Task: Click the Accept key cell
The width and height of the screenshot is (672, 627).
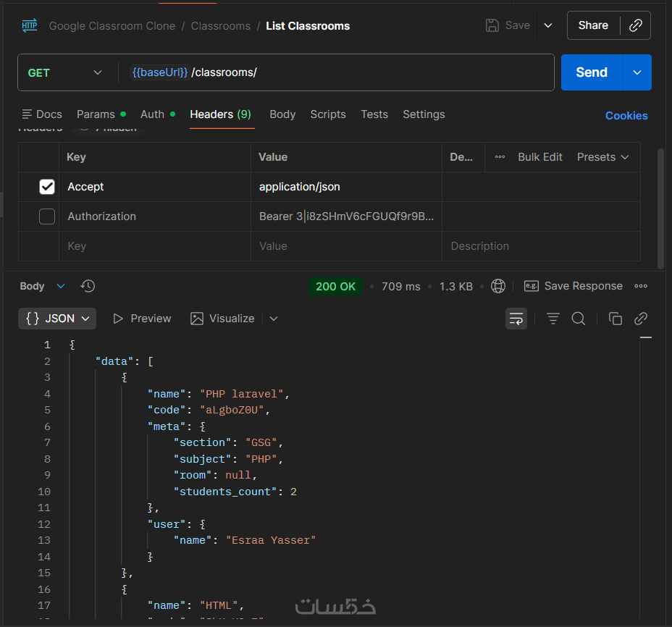Action: (x=155, y=187)
